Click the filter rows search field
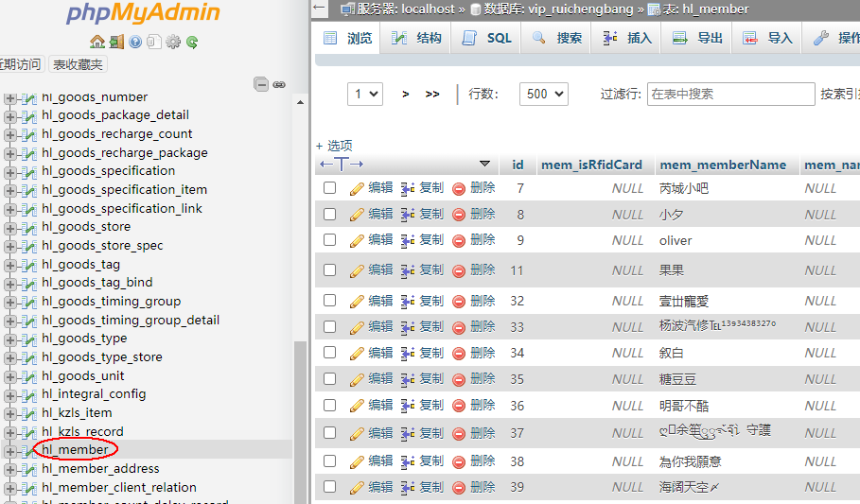Viewport: 860px width, 504px height. [x=730, y=94]
